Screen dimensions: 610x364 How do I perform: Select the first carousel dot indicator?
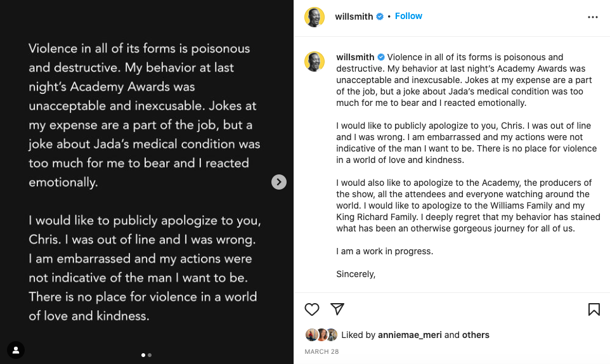coord(143,355)
